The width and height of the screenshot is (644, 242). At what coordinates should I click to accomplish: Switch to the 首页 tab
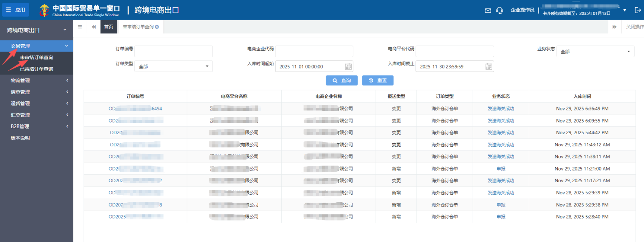click(109, 27)
